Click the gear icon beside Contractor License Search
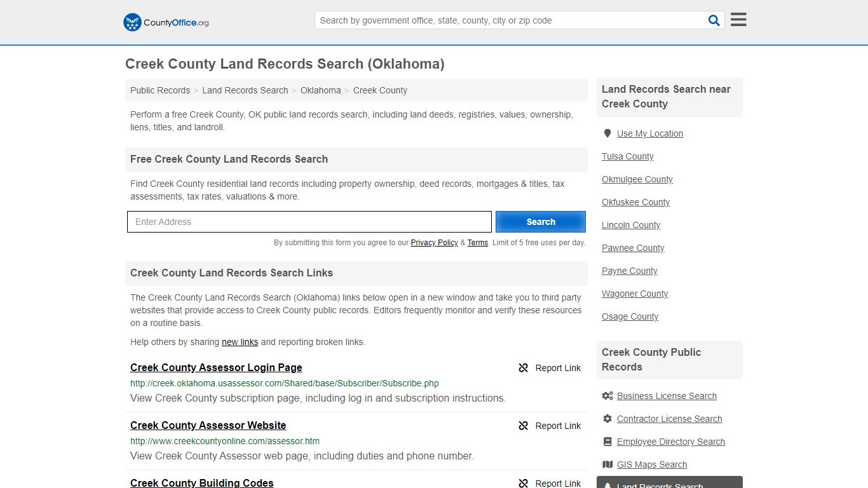The image size is (868, 488). (607, 419)
